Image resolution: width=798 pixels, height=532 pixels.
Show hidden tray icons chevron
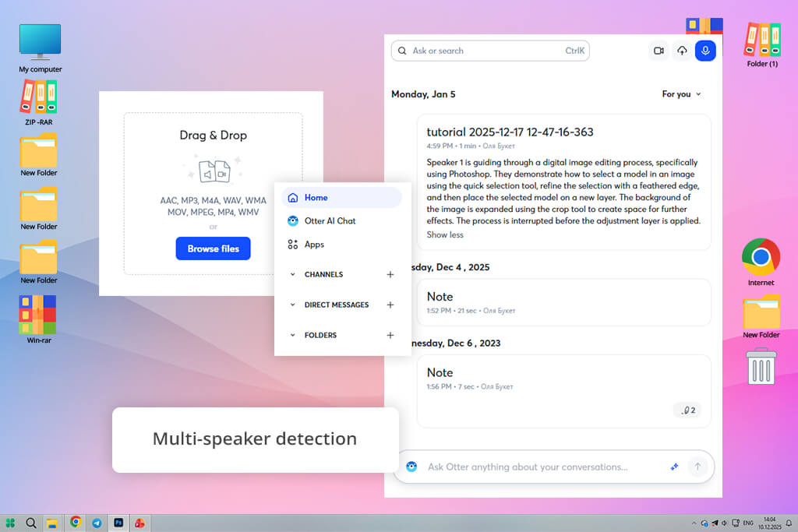point(694,523)
